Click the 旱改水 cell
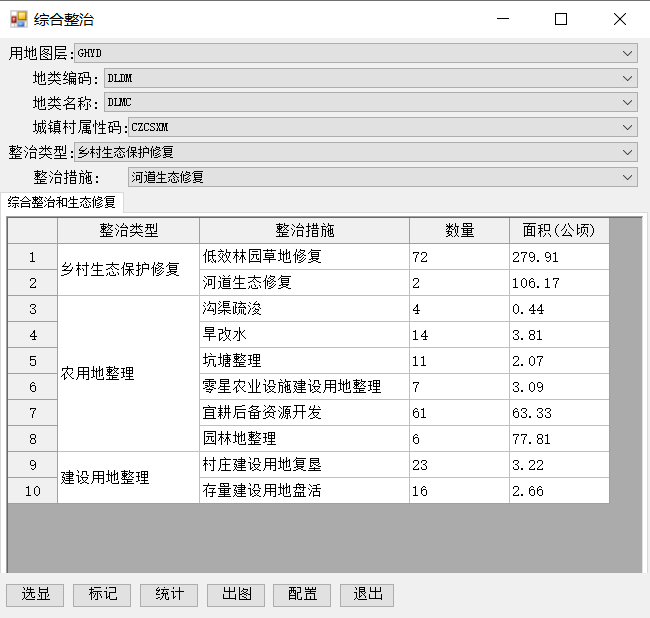This screenshot has width=650, height=618. point(305,335)
